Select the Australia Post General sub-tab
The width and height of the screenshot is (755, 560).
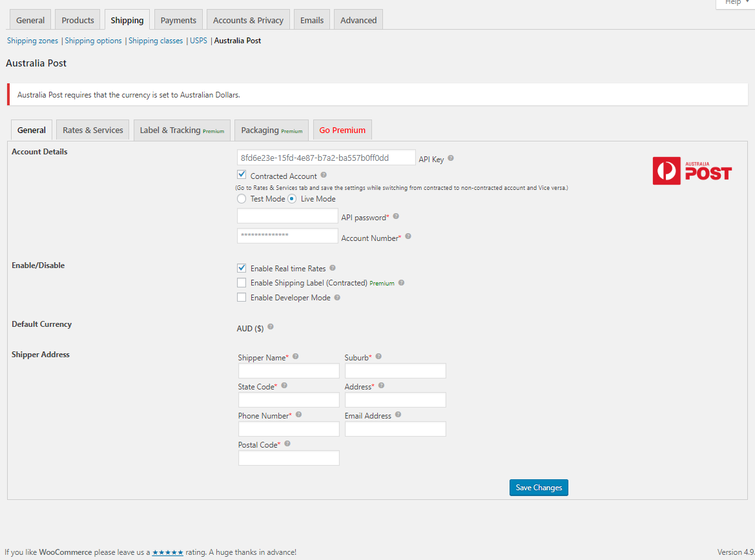tap(31, 130)
